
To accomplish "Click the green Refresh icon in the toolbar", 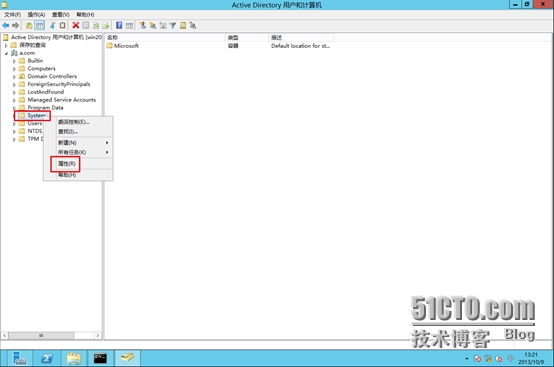I will point(96,25).
